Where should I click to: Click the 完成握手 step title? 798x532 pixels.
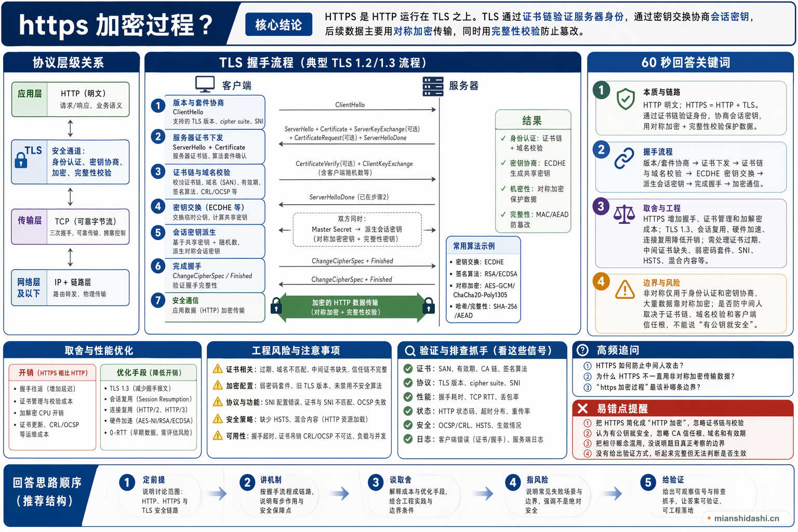point(187,266)
